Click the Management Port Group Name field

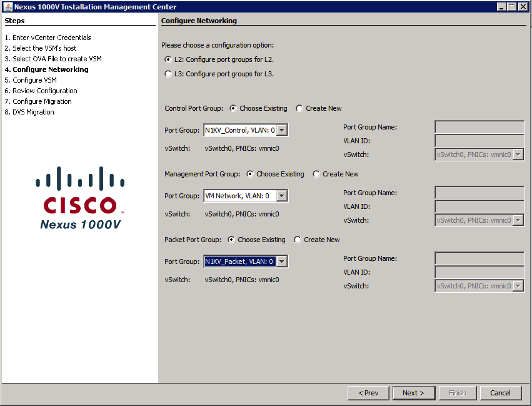479,193
